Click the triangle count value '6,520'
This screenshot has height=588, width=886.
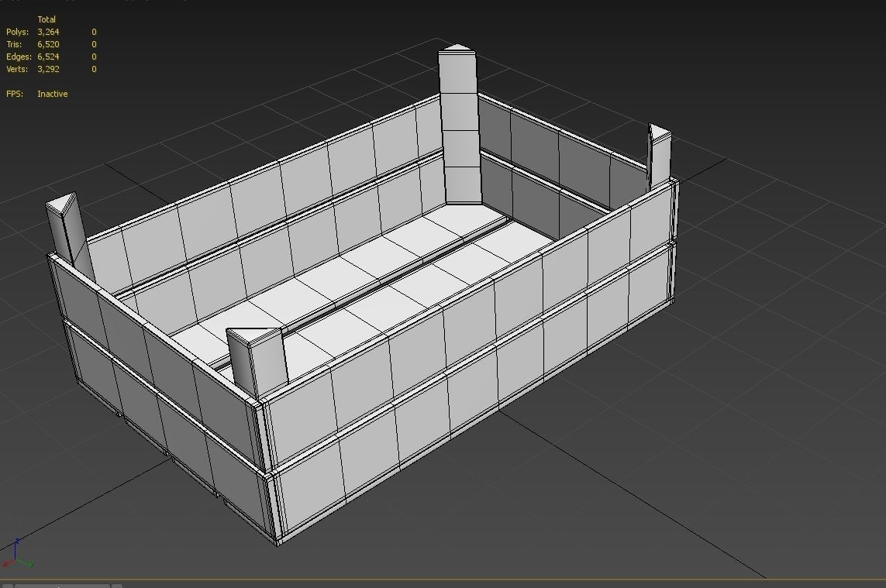[x=48, y=45]
